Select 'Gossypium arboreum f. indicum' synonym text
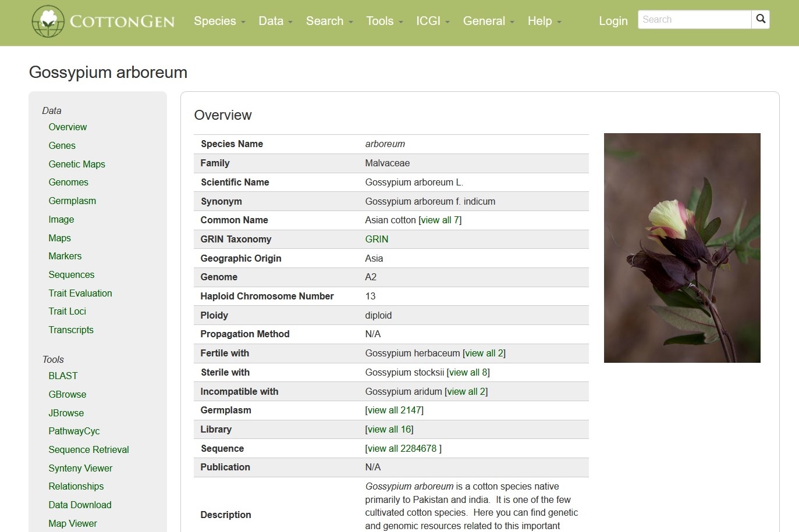This screenshot has height=532, width=799. click(430, 201)
